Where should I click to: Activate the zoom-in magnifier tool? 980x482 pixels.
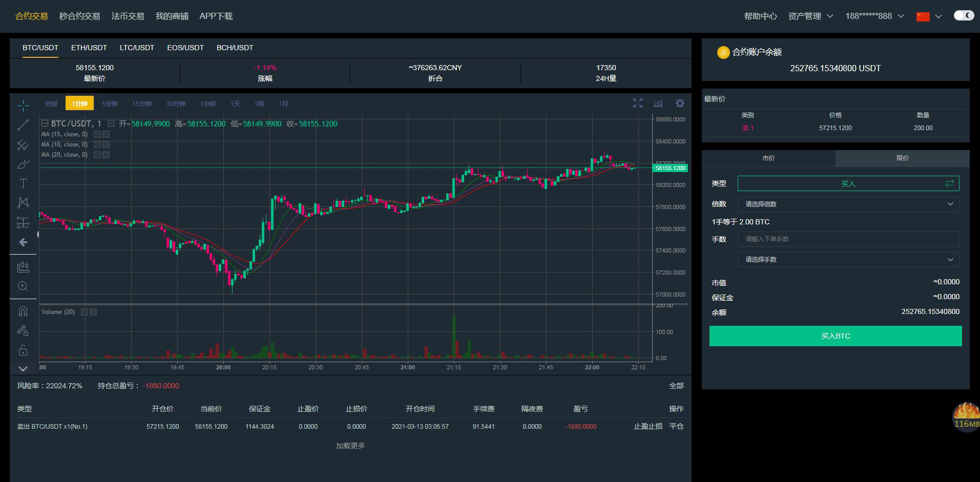coord(23,286)
